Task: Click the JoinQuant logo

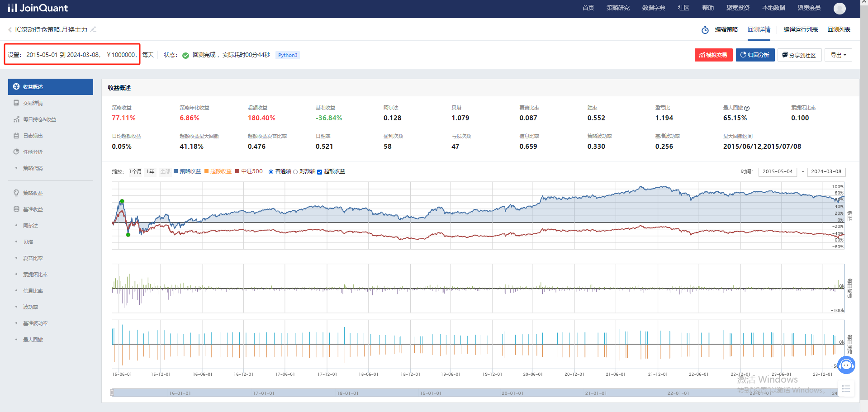Action: [x=38, y=8]
